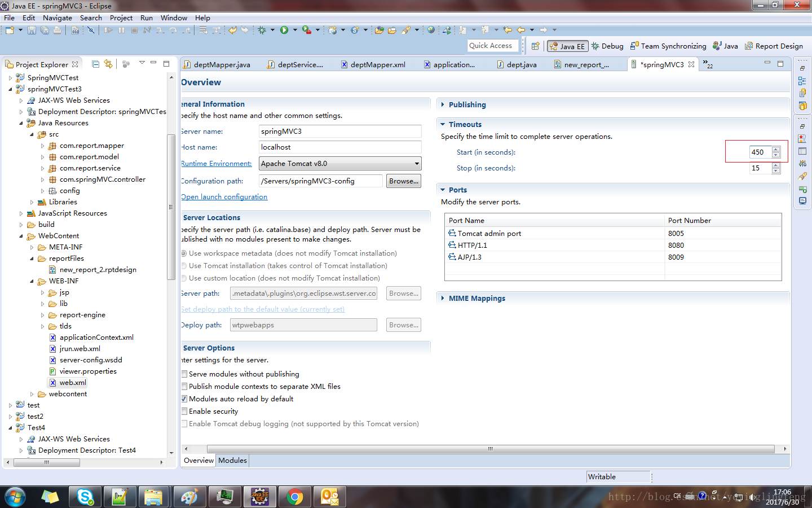
Task: Click the Open Type folder icon
Action: [x=379, y=30]
